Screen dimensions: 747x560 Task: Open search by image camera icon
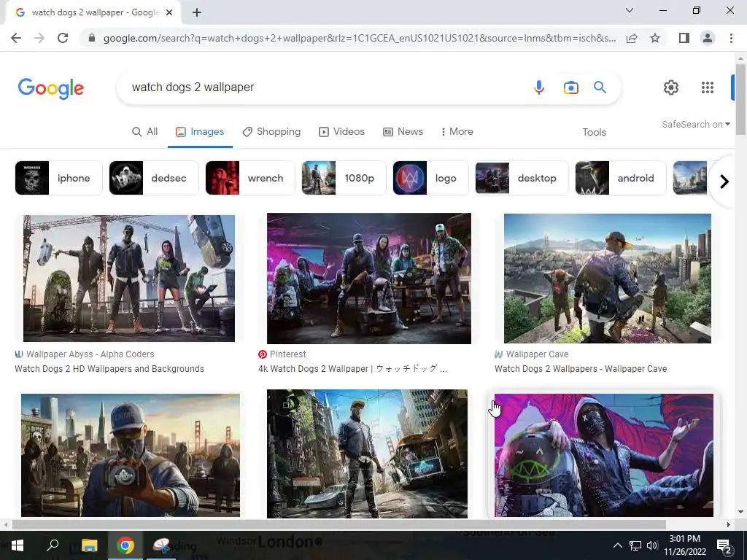click(570, 87)
